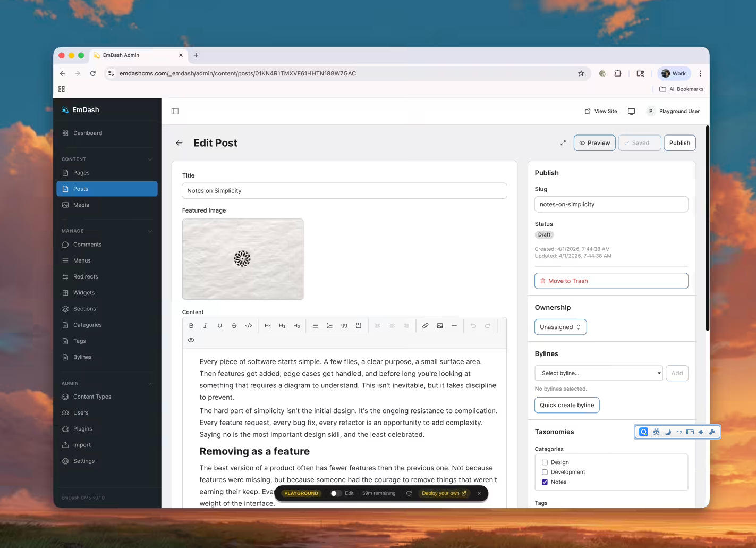756x548 pixels.
Task: Apply italic formatting in the editor toolbar
Action: [x=206, y=326]
